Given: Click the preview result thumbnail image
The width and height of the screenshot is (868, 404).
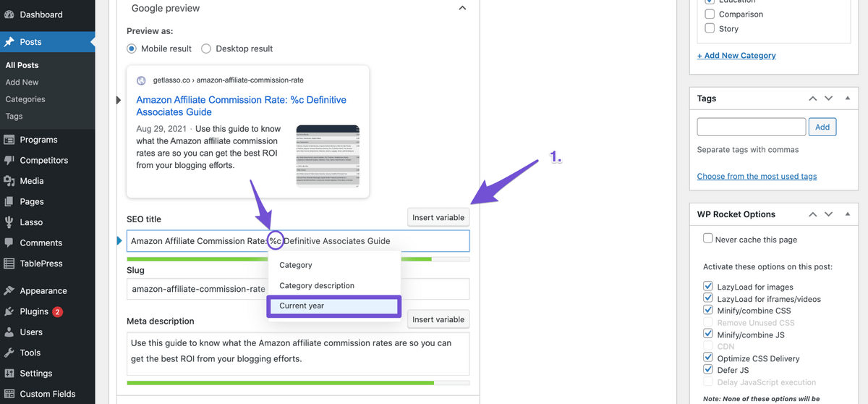Looking at the screenshot, I should [328, 156].
